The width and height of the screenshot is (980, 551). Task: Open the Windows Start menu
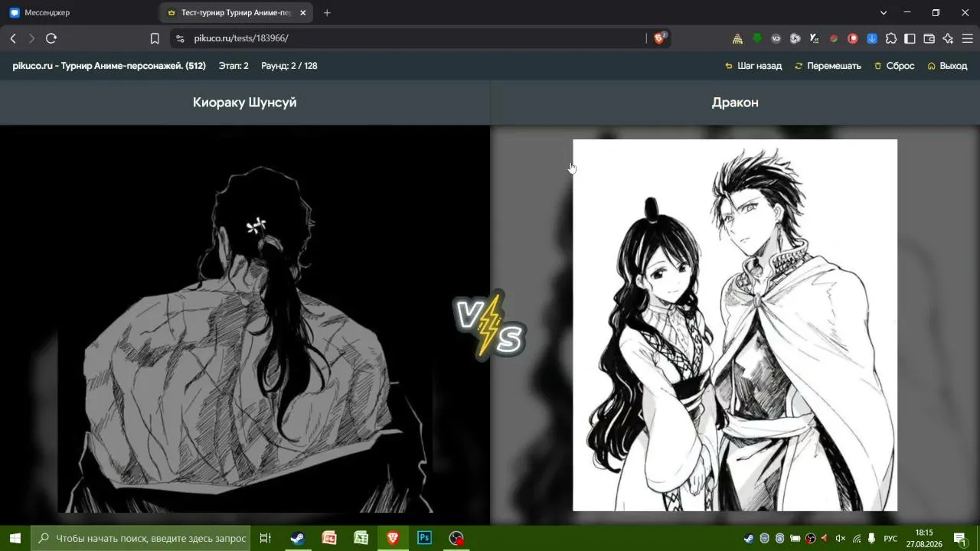point(15,538)
